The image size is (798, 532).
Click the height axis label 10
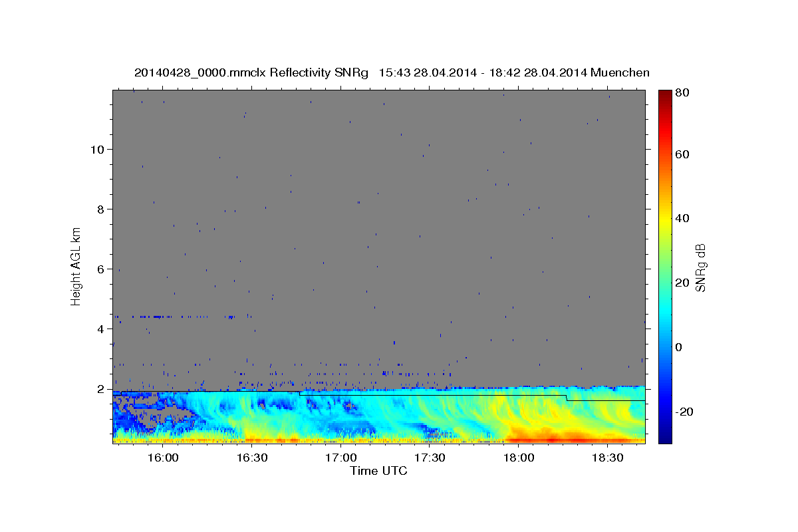point(97,149)
